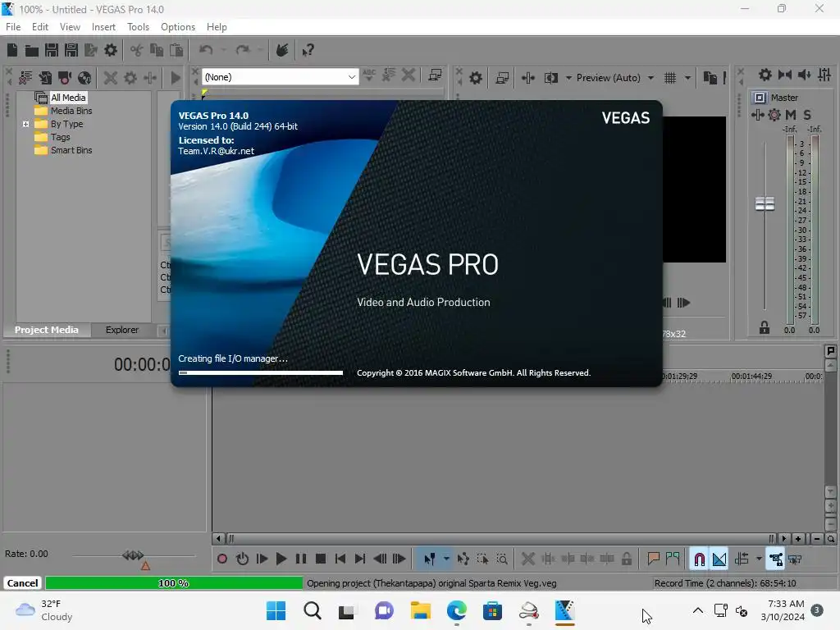Click the Rate scrub control slider
Image resolution: width=840 pixels, height=630 pixels.
[134, 555]
